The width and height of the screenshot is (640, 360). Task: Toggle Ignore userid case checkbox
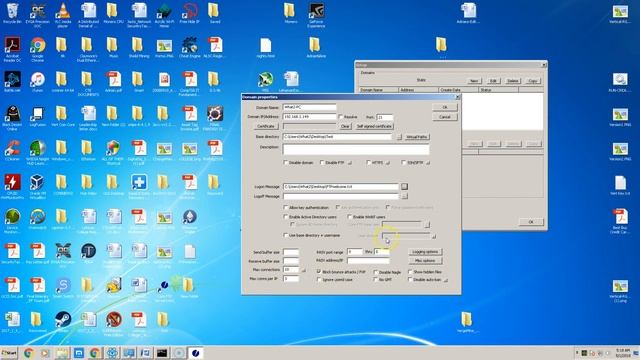[x=319, y=280]
